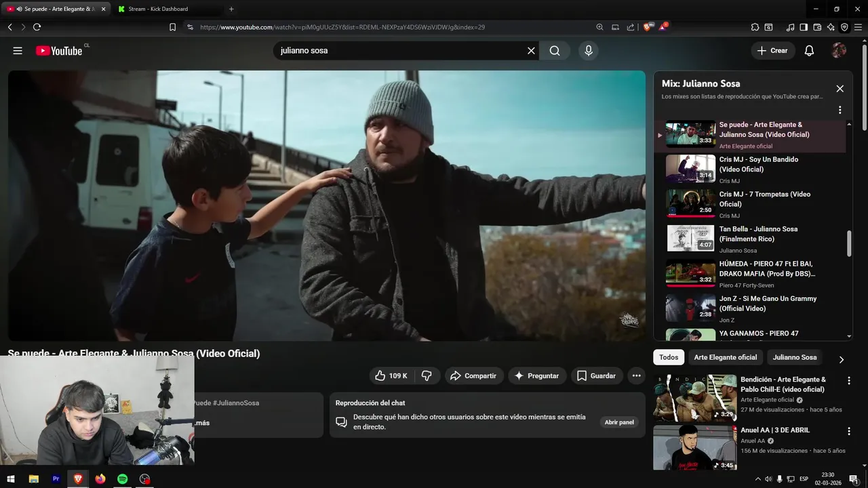Play Jon Z - Si Me Gano Un Grammy
The image size is (868, 488).
(x=750, y=308)
